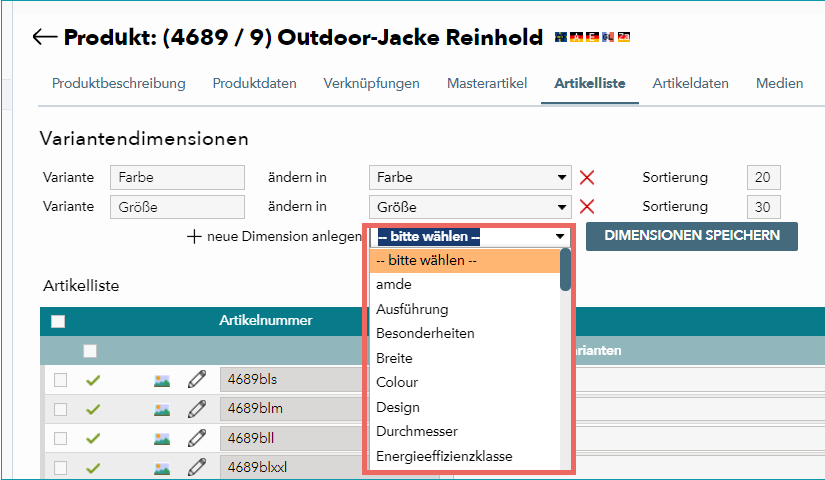This screenshot has width=825, height=480.
Task: Select 'Design' from the dimension list
Action: pos(465,407)
